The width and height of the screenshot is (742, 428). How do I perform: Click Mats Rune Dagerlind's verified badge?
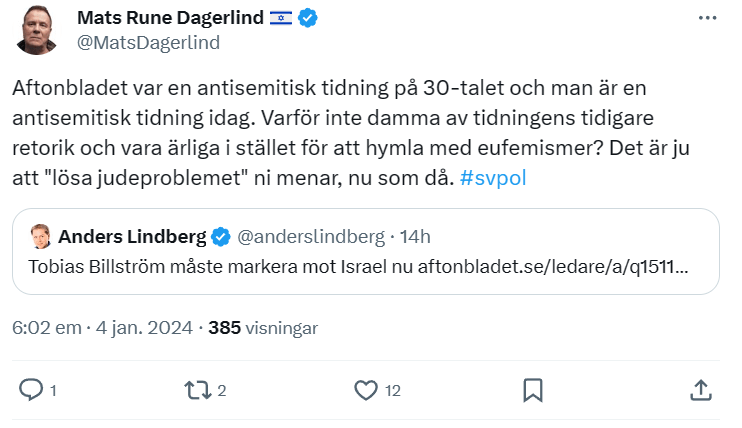[x=309, y=18]
